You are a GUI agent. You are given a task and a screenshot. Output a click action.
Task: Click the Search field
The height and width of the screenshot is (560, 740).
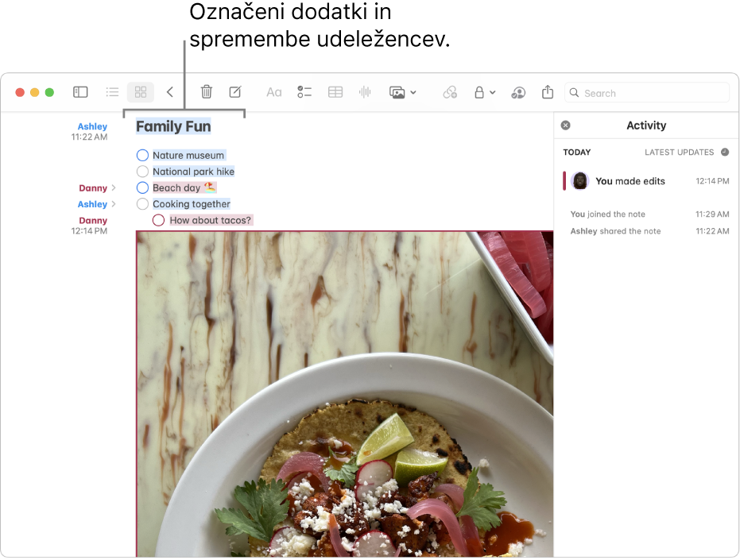[647, 93]
